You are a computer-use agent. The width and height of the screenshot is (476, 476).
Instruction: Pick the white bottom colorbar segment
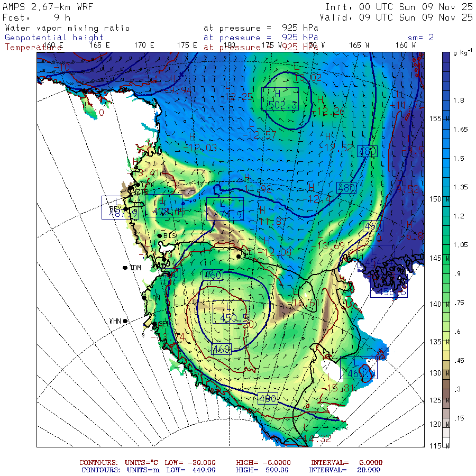click(446, 442)
